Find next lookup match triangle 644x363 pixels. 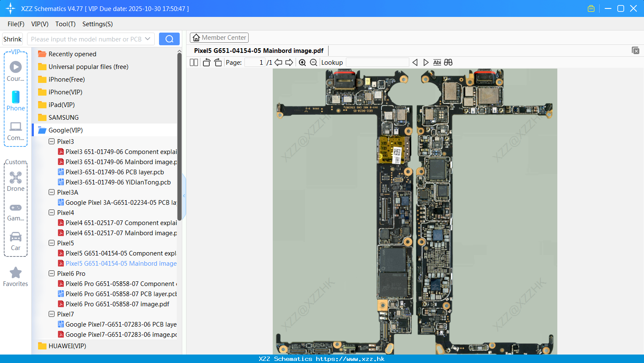(x=426, y=62)
